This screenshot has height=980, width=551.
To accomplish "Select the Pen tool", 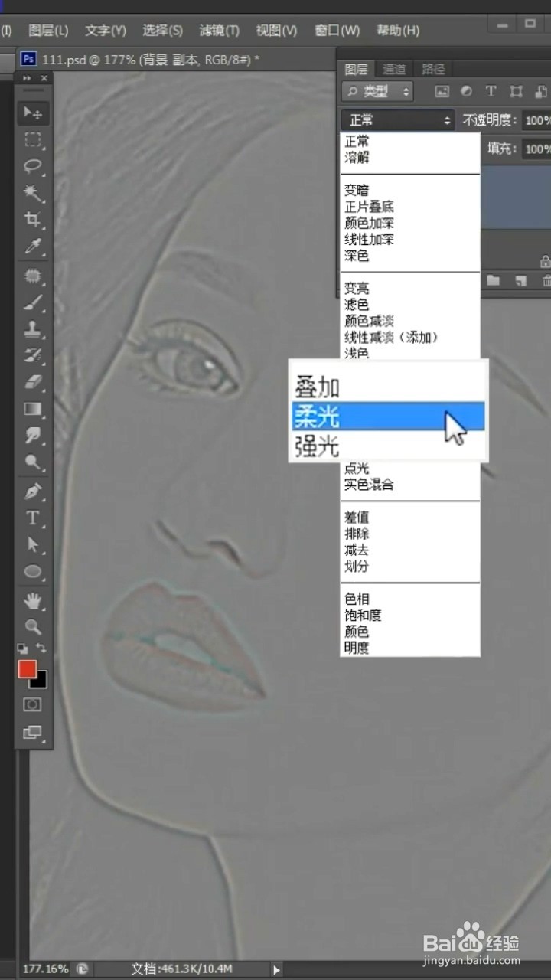I will pyautogui.click(x=33, y=491).
